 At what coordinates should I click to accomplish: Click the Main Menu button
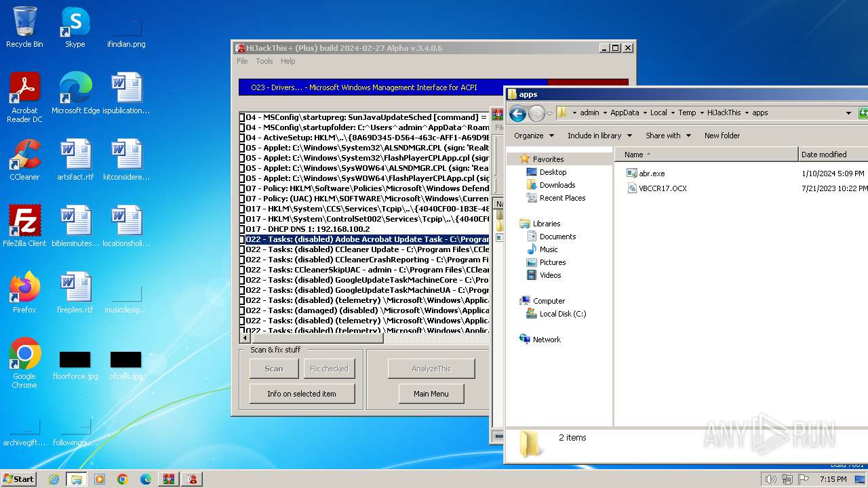[431, 394]
